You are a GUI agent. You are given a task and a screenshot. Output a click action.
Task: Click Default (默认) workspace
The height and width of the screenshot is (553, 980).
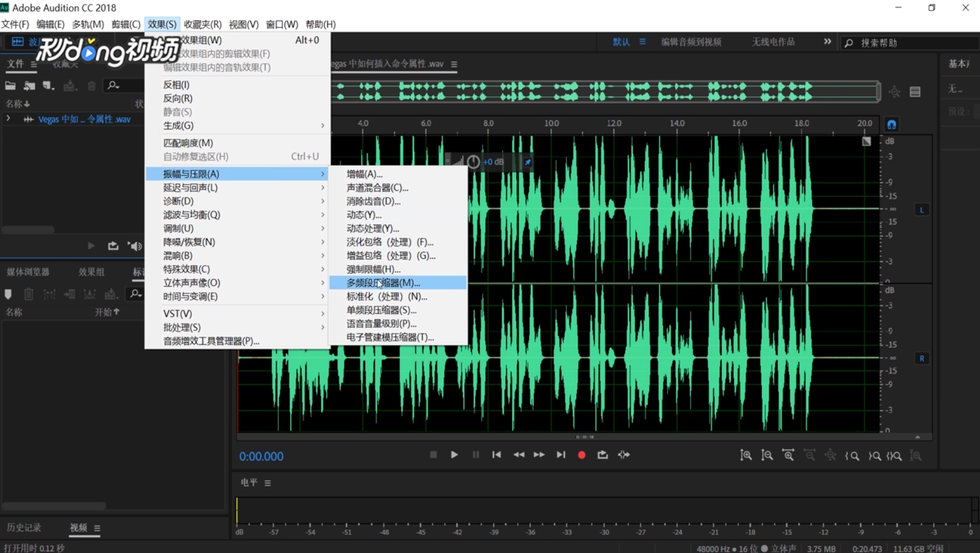(621, 42)
